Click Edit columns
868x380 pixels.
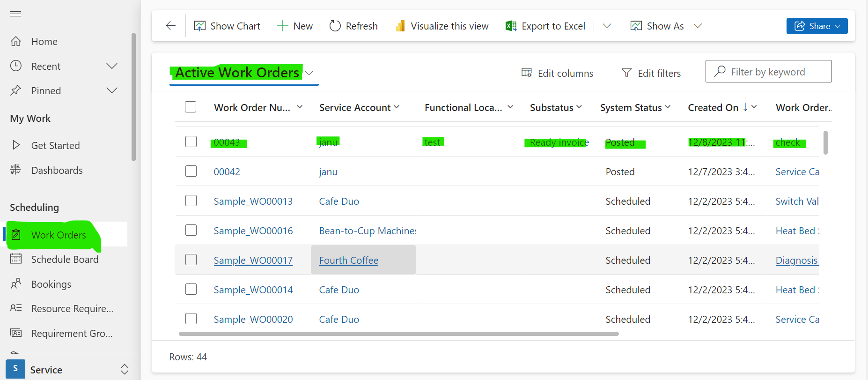pos(557,73)
